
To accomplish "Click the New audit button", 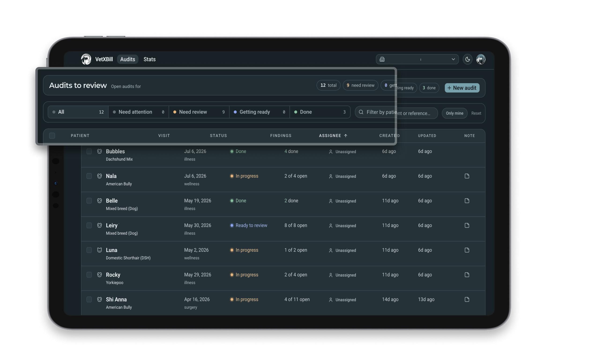I will tap(462, 88).
